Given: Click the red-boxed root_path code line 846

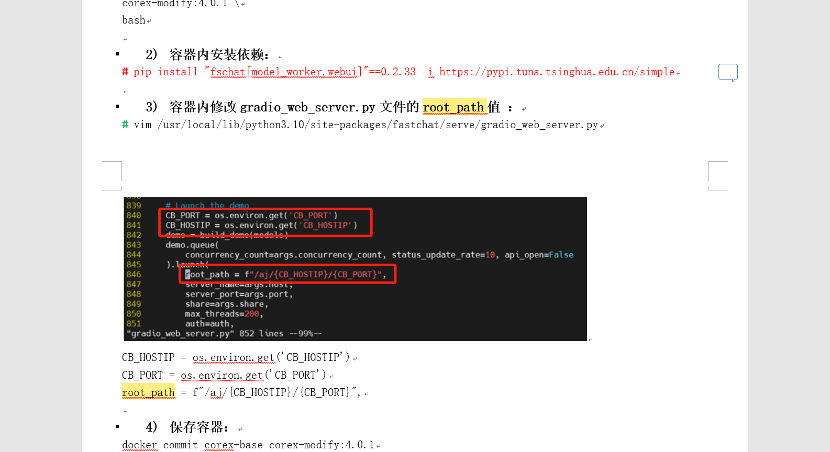Looking at the screenshot, I should pyautogui.click(x=287, y=274).
